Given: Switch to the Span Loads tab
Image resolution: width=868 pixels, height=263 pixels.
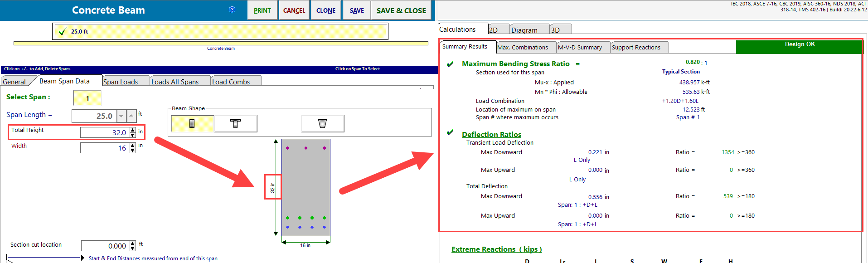Looking at the screenshot, I should coord(121,82).
